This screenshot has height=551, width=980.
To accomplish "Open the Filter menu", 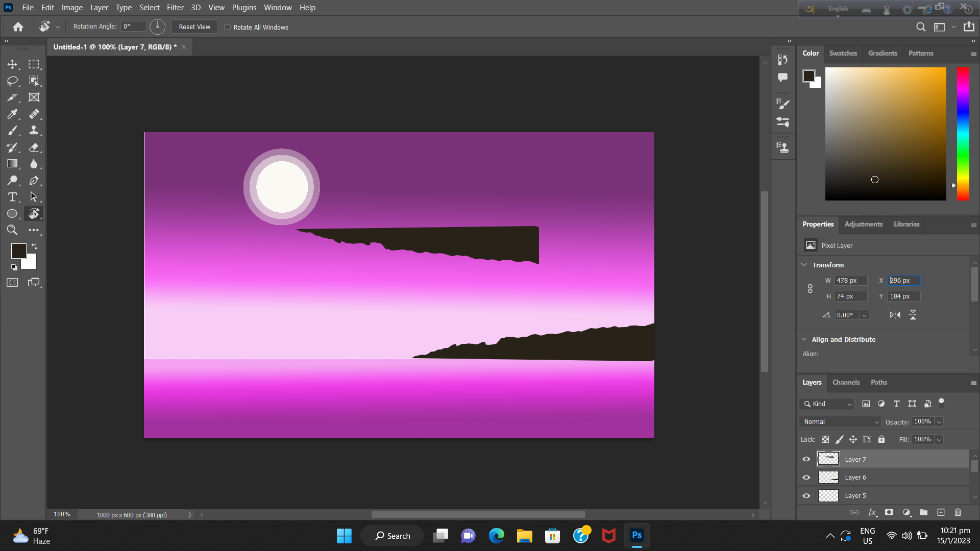I will click(175, 7).
